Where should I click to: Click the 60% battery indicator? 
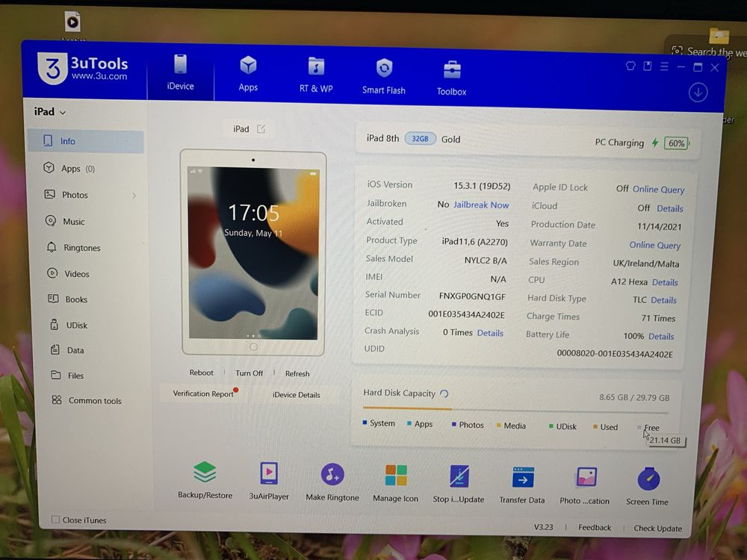coord(677,143)
